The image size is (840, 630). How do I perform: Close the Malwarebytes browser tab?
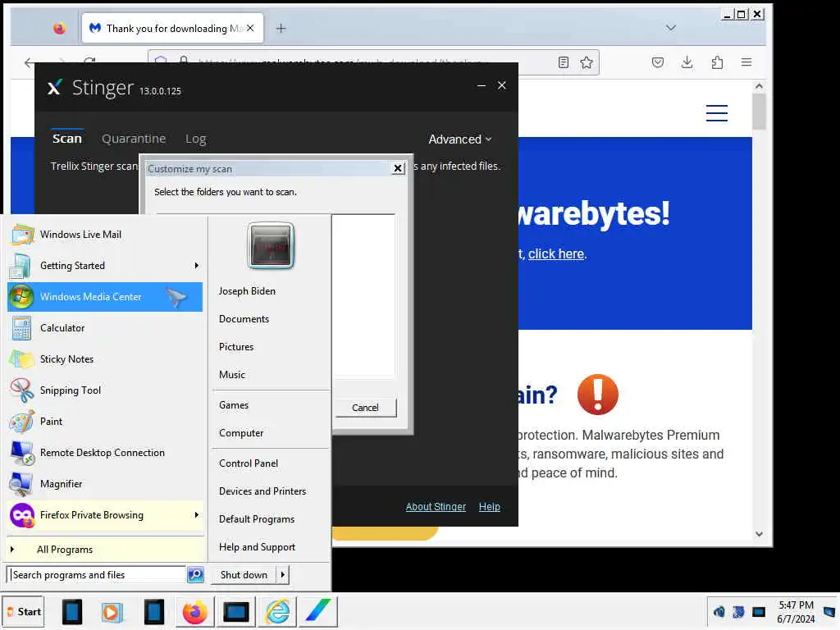[x=250, y=28]
